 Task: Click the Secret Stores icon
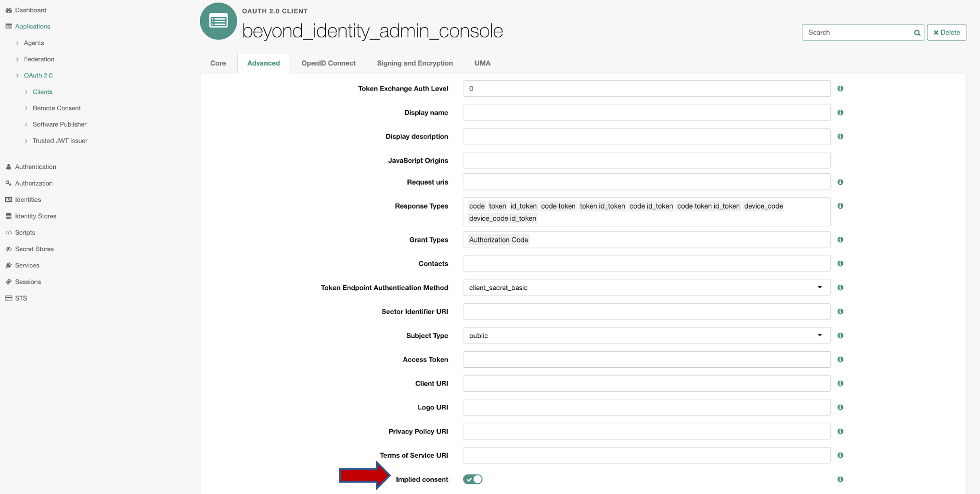(x=8, y=249)
